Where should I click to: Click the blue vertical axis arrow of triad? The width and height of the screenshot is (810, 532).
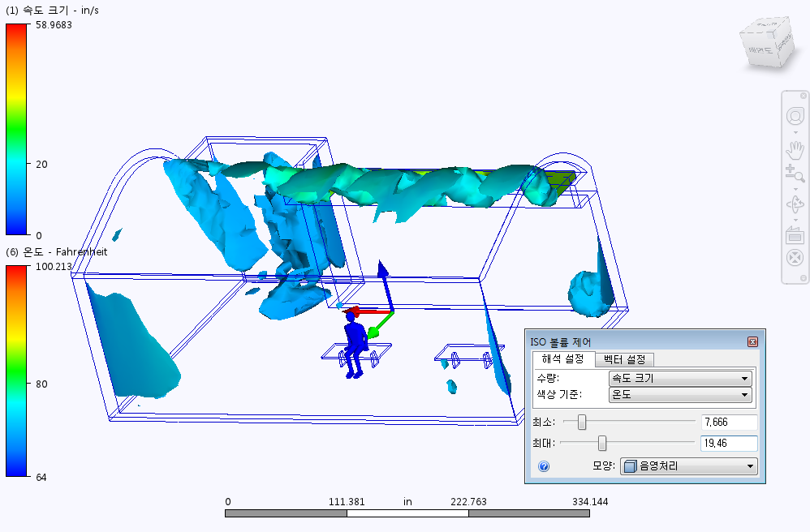pos(386,285)
